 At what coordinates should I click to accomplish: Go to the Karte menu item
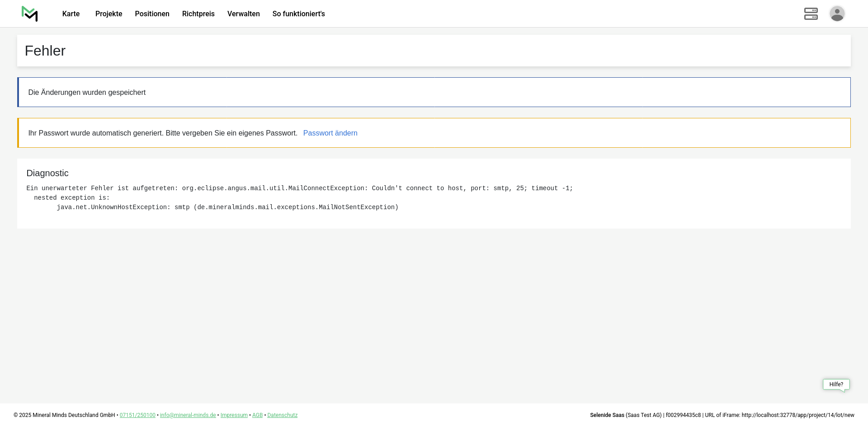click(x=71, y=14)
